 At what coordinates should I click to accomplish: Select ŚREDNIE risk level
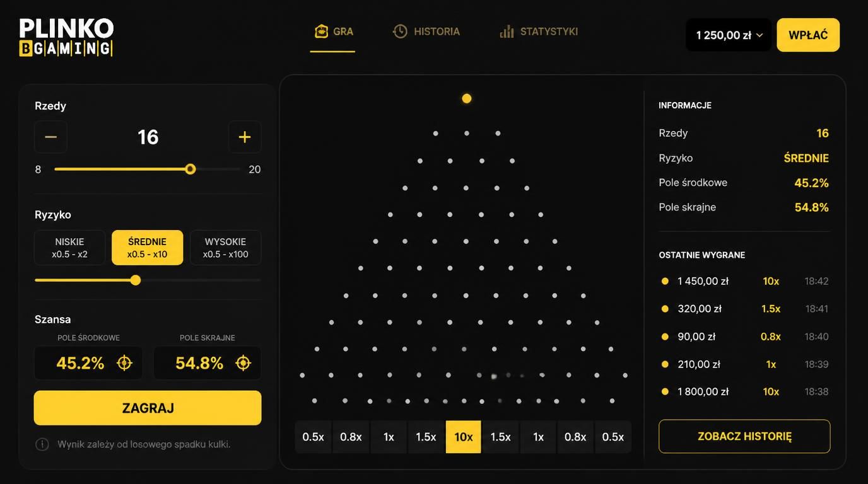148,248
